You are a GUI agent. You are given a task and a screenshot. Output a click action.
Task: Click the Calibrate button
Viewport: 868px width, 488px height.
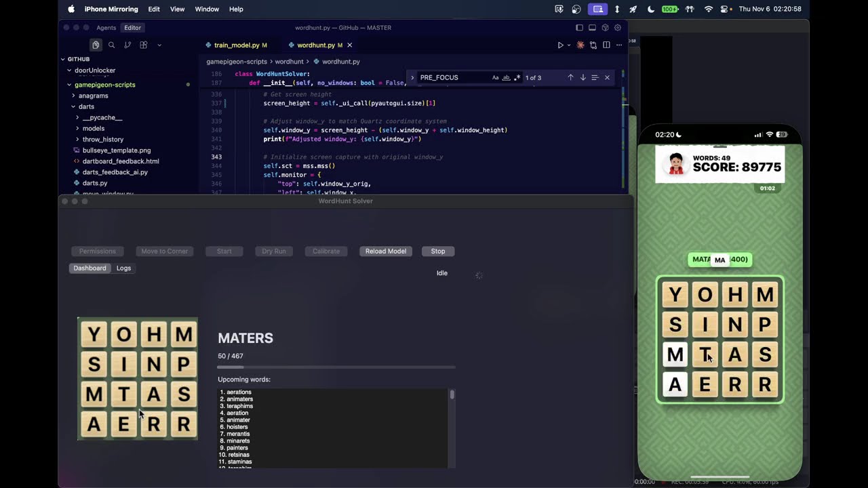click(326, 251)
